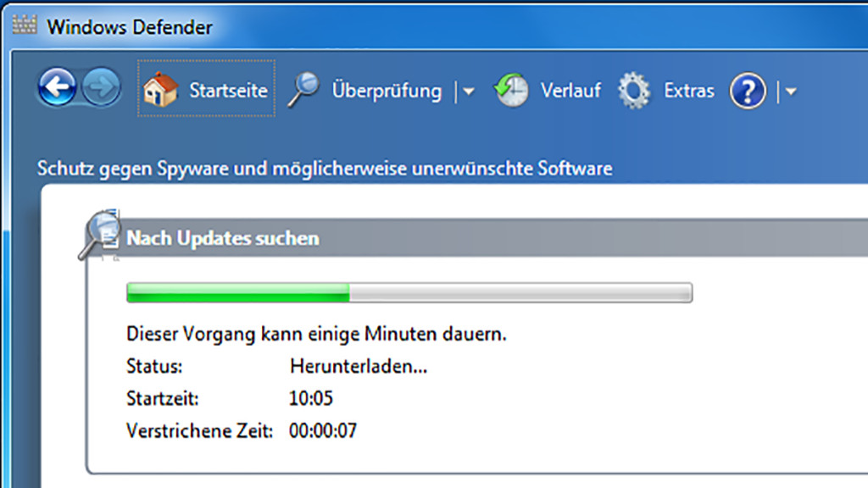Click the Verlauf clock icon

(511, 90)
